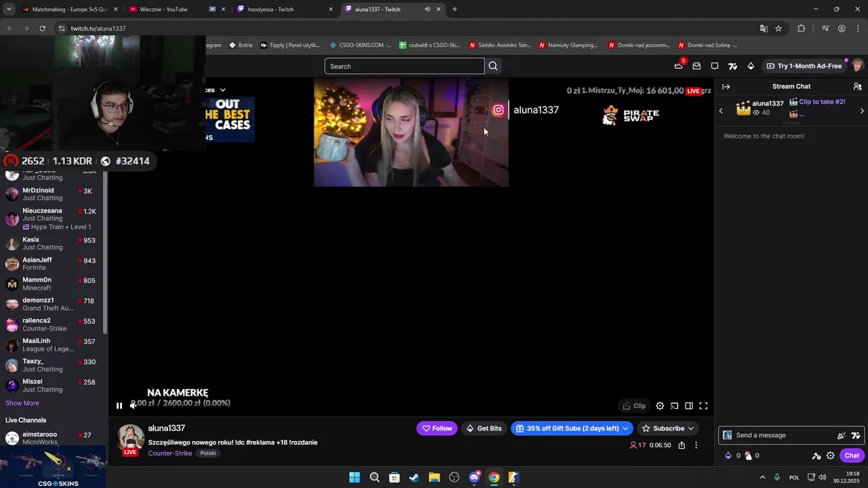Screen dimensions: 868x488
Task: Click Try 1-Month Ad-Free button
Action: point(804,66)
